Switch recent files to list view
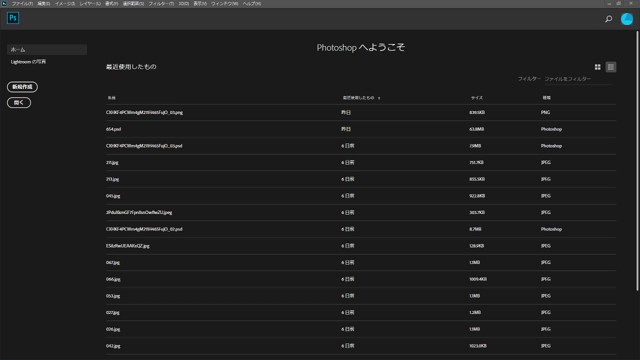The width and height of the screenshot is (640, 360). 611,67
